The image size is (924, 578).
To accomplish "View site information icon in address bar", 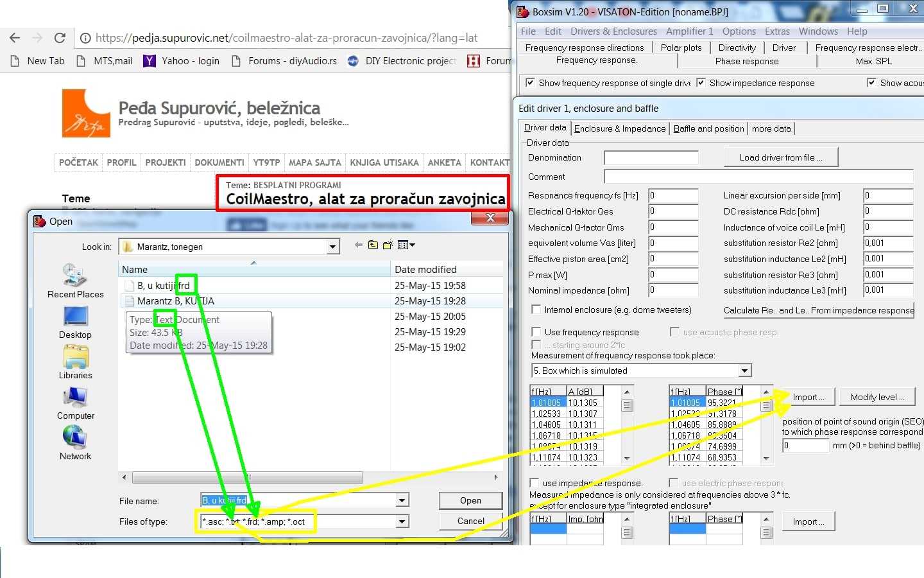I will [85, 38].
